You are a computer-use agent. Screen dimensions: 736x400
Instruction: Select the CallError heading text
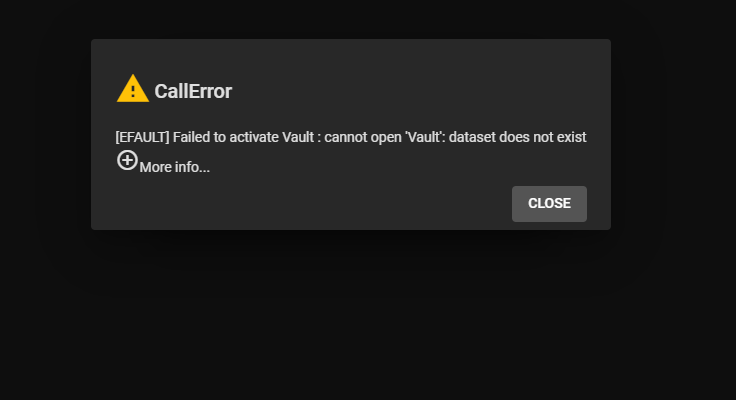point(193,91)
